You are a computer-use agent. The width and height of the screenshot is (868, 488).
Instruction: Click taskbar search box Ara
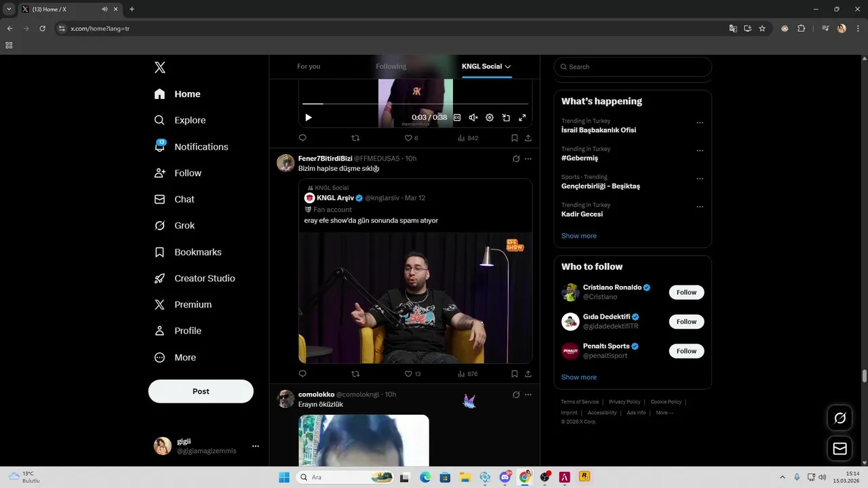click(x=346, y=477)
